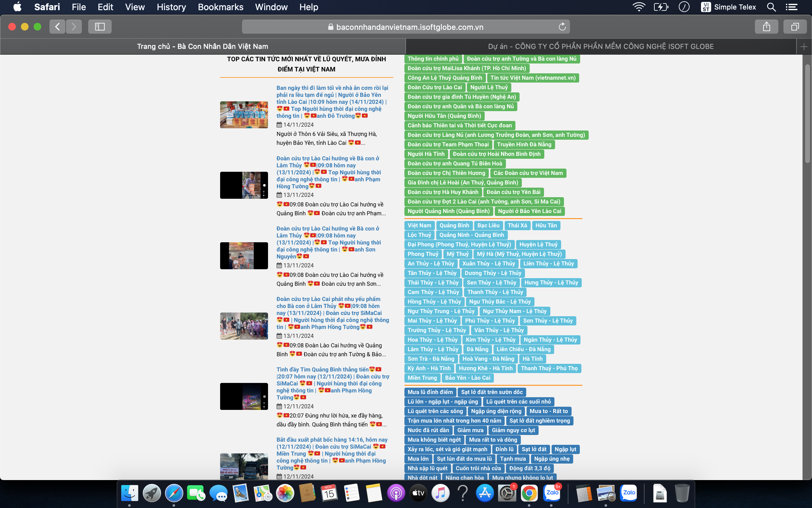Screen dimensions: 812x508
Task: Show the tab overview in Safari
Action: point(795,27)
